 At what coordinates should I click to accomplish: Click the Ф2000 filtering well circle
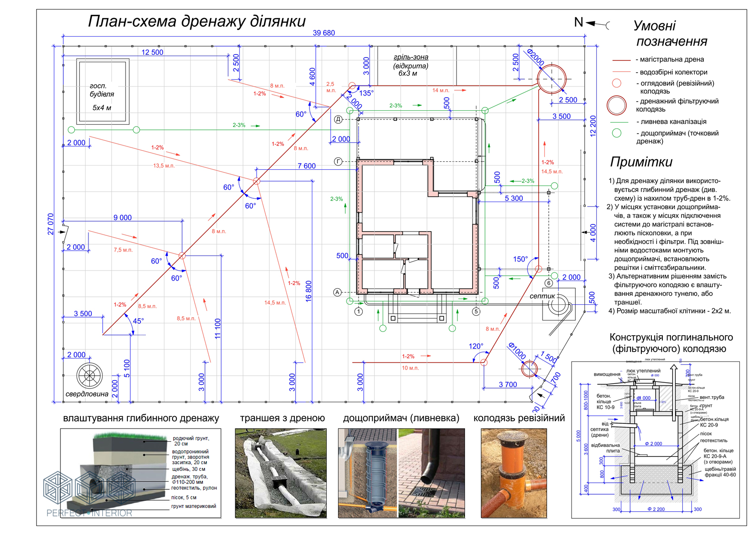click(552, 79)
